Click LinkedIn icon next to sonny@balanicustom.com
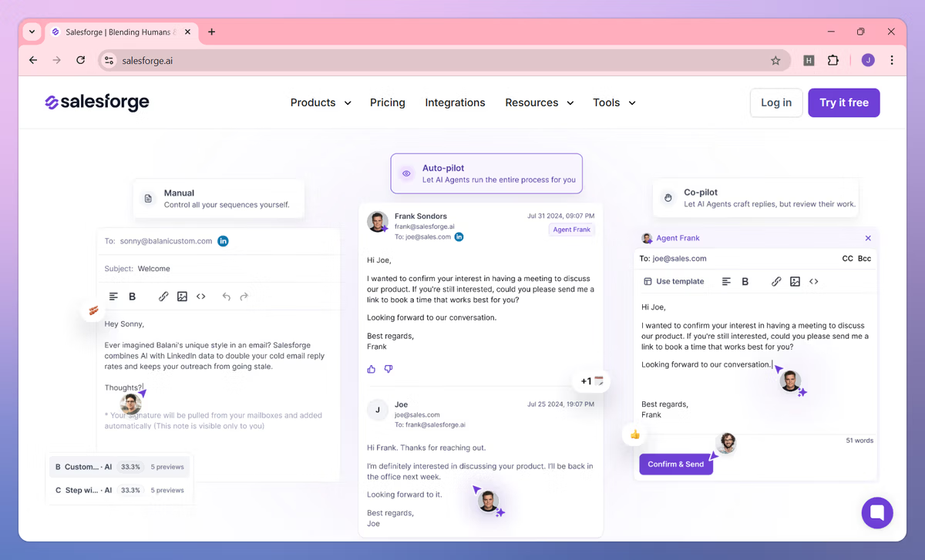925x560 pixels. [223, 241]
